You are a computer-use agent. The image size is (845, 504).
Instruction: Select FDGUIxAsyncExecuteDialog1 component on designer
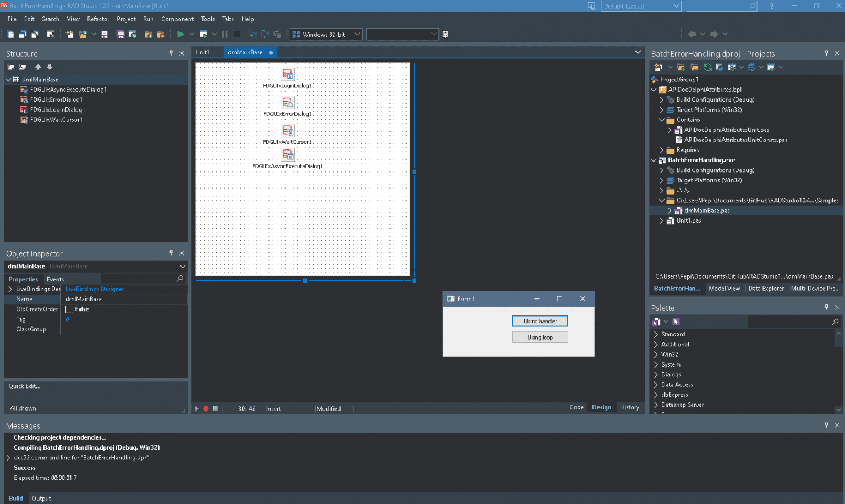(287, 155)
